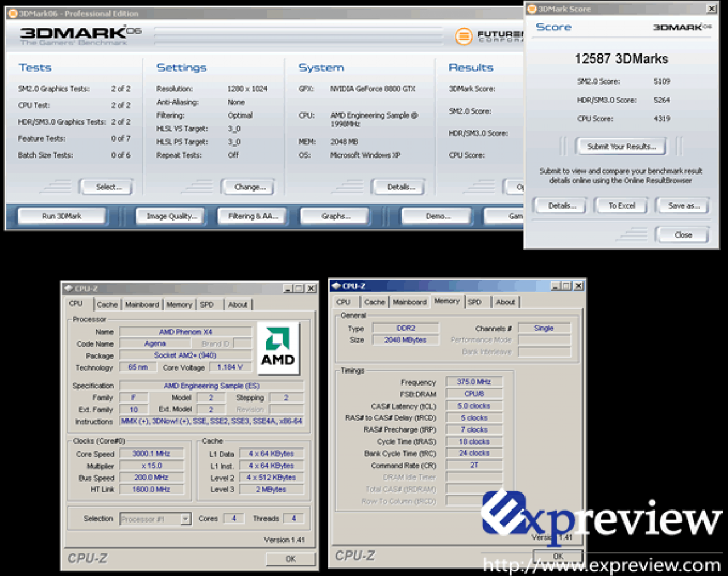Image resolution: width=728 pixels, height=576 pixels.
Task: Click Bank Cycle Time 24 clocks value
Action: click(474, 453)
